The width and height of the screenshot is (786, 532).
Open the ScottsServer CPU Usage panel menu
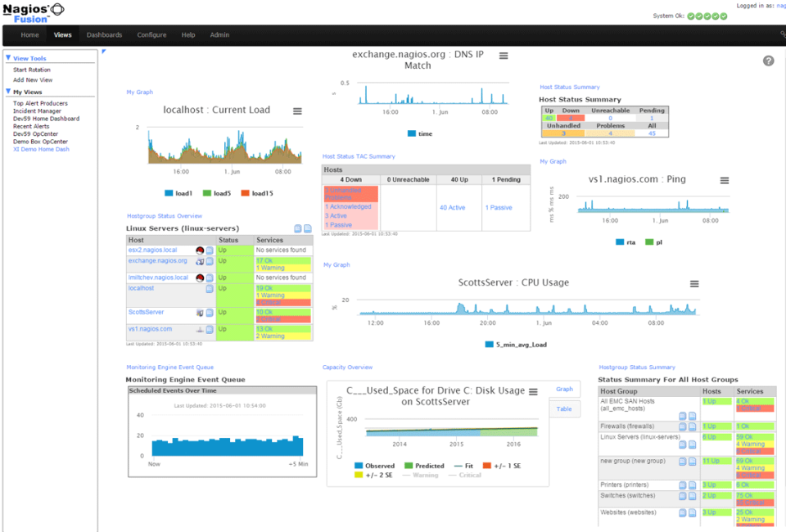(x=694, y=284)
